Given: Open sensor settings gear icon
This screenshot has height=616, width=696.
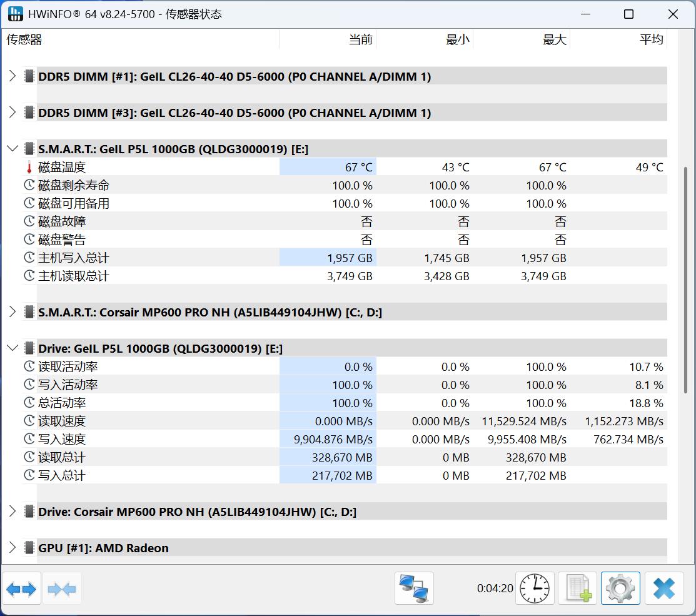Looking at the screenshot, I should (x=620, y=588).
